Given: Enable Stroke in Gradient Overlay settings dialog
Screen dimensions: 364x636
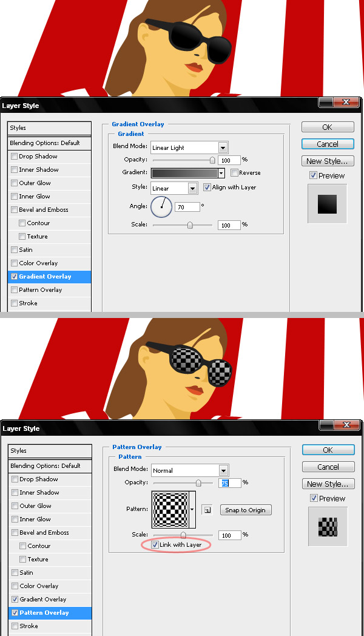Looking at the screenshot, I should (14, 303).
